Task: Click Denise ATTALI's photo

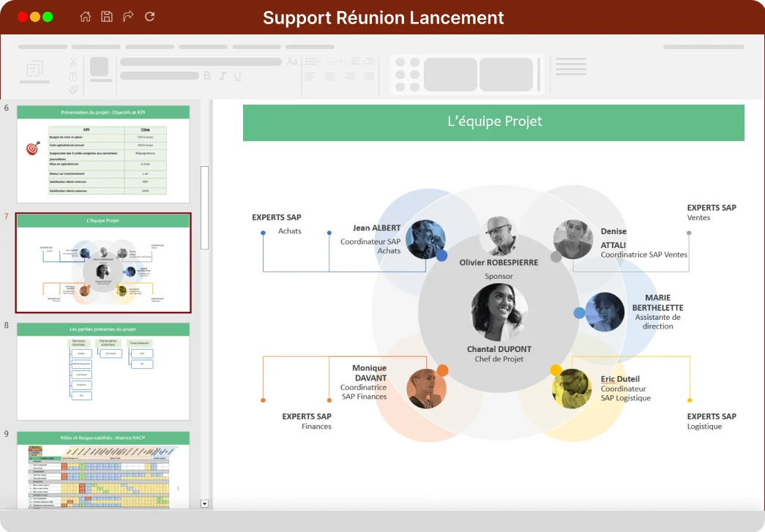Action: click(x=573, y=239)
